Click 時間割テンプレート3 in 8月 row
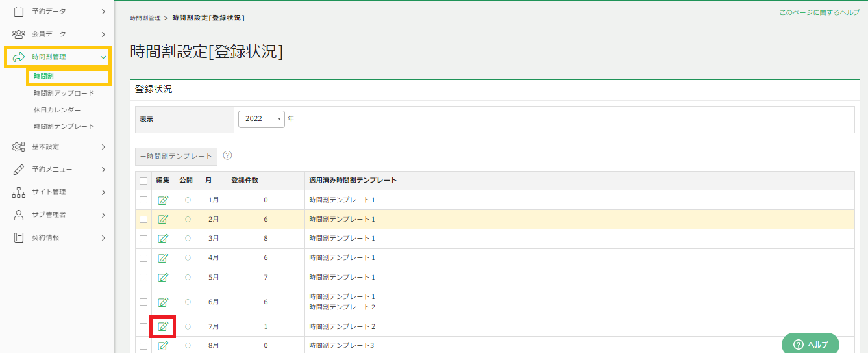The height and width of the screenshot is (353, 868). pos(342,346)
